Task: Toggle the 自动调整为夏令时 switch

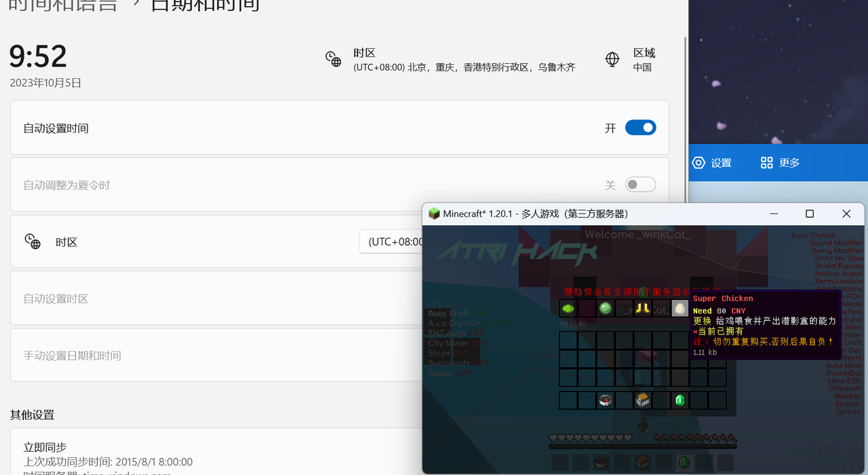Action: [x=640, y=185]
